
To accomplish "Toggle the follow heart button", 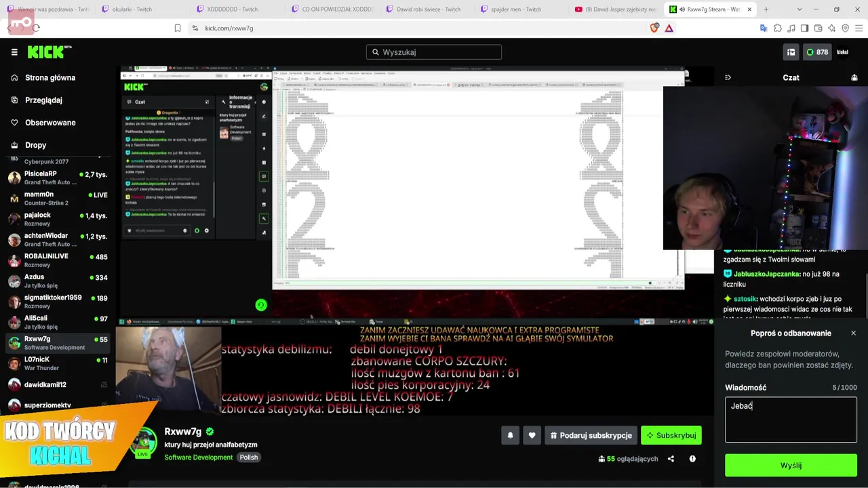I will click(532, 435).
